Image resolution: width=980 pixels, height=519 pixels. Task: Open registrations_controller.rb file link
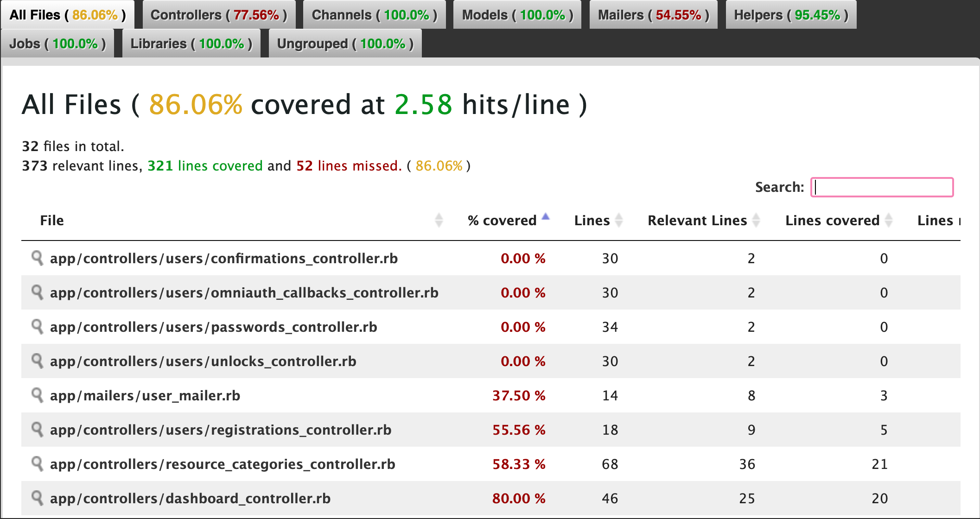click(221, 430)
